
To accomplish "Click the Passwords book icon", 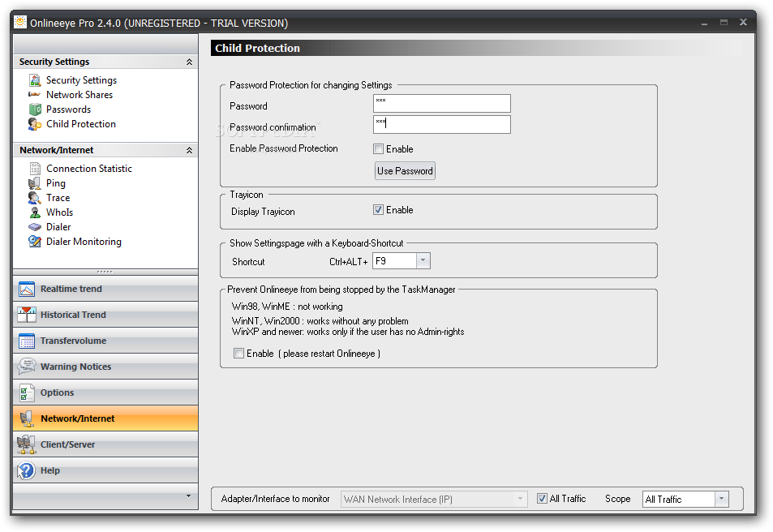I will point(35,109).
